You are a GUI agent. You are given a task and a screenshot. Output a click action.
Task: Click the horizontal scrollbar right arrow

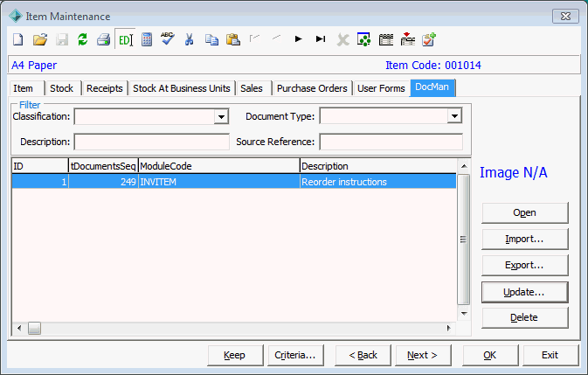[448, 329]
